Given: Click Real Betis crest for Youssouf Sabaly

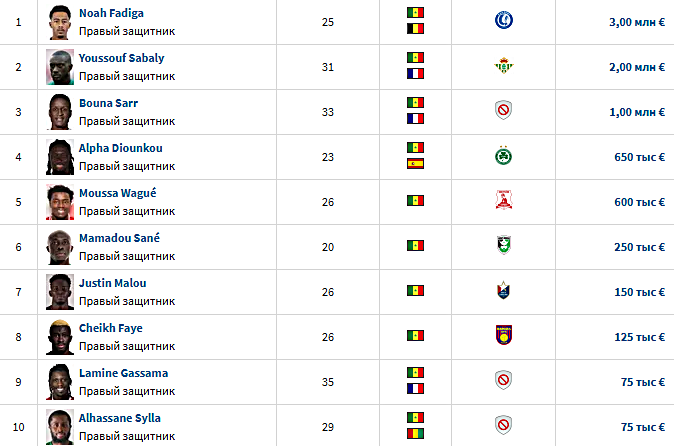Looking at the screenshot, I should (x=503, y=65).
